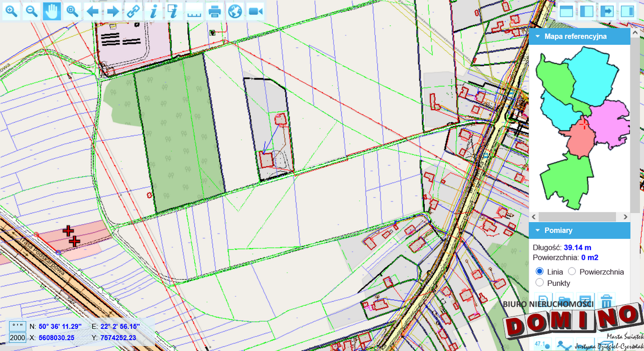Open the ruler measurement tool
Image resolution: width=644 pixels, height=351 pixels.
click(194, 11)
